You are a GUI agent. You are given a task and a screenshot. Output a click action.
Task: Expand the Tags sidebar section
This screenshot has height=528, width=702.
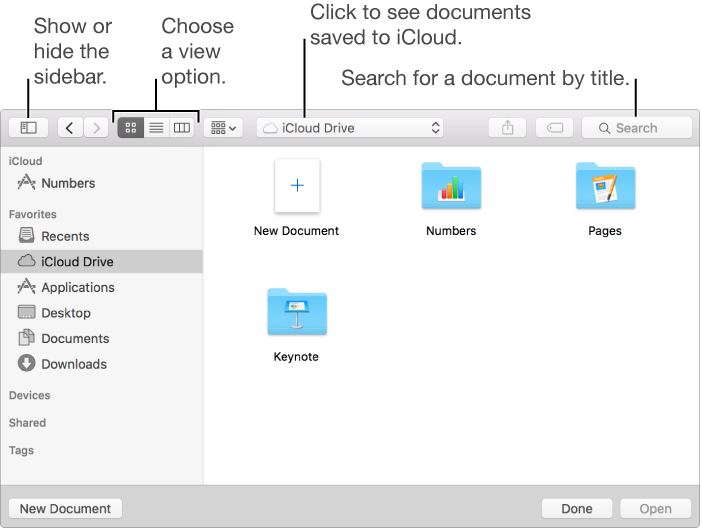click(x=21, y=451)
